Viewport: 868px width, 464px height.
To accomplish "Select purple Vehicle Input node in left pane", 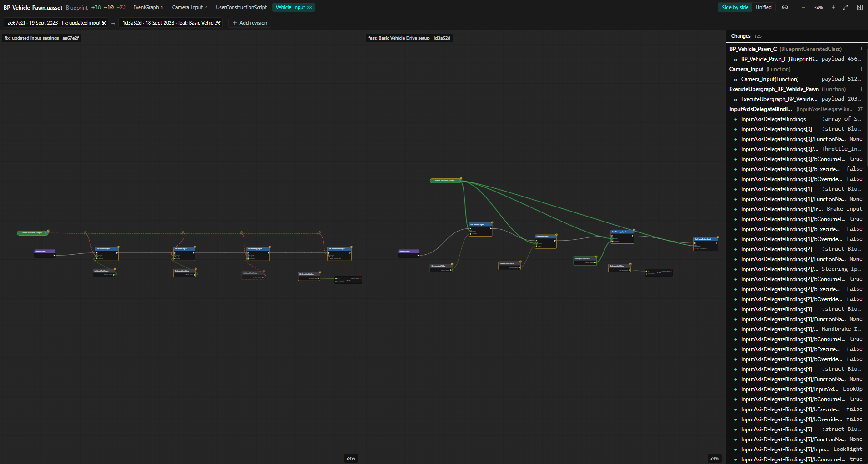I will 45,253.
